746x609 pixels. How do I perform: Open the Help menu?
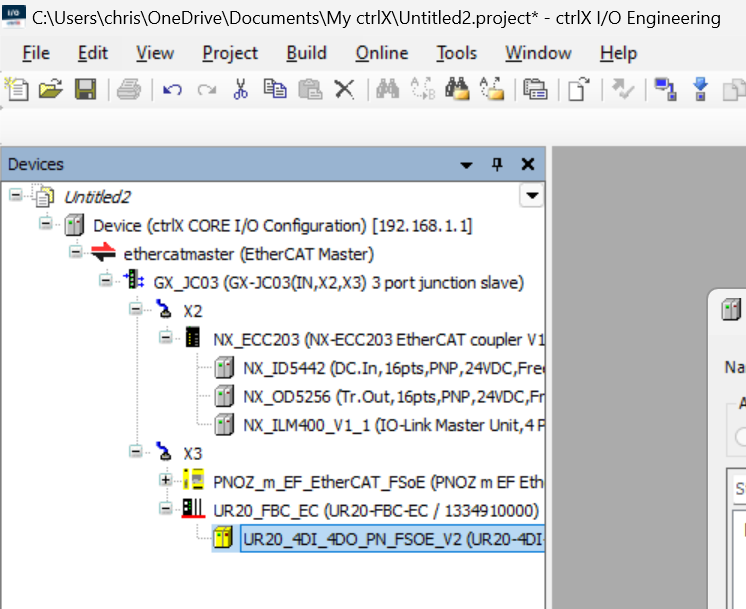[x=618, y=53]
